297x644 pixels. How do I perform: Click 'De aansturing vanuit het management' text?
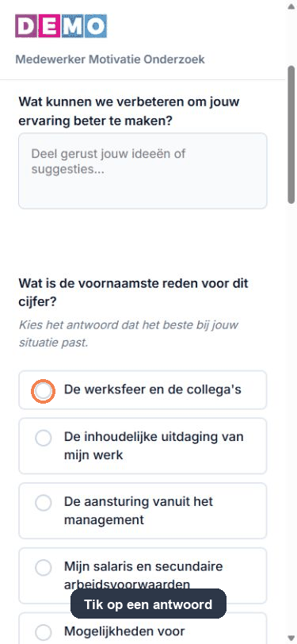pos(139,511)
